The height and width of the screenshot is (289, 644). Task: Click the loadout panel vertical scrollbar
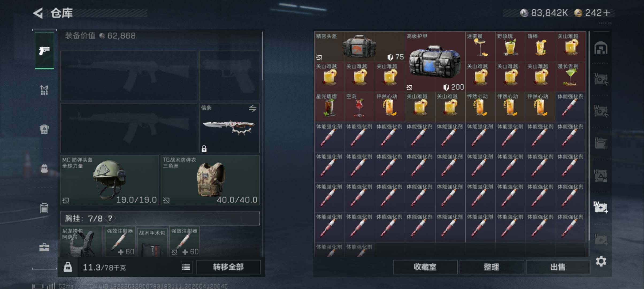[262, 56]
